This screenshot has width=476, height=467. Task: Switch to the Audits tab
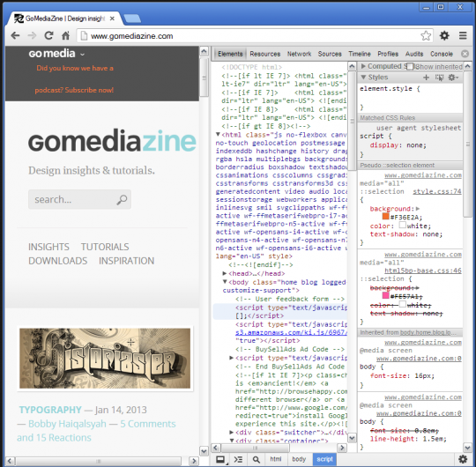click(x=414, y=54)
